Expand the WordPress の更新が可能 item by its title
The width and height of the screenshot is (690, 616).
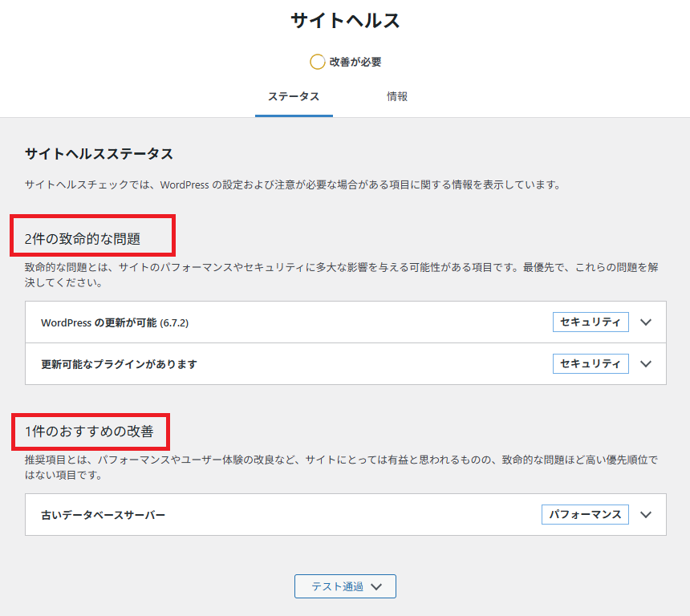pos(115,322)
